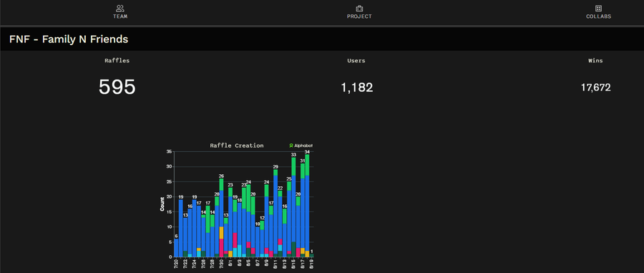This screenshot has width=644, height=273.
Task: Switch to the PROJECT tab label
Action: [359, 17]
